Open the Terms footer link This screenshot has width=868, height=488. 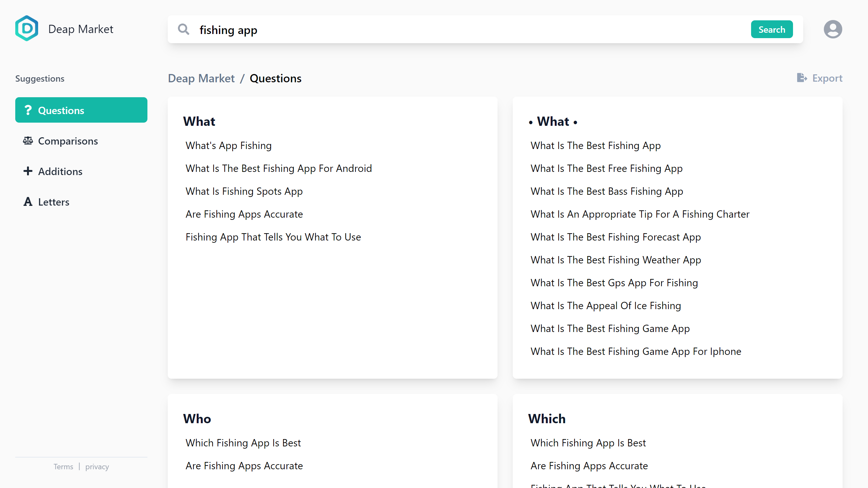click(x=63, y=466)
